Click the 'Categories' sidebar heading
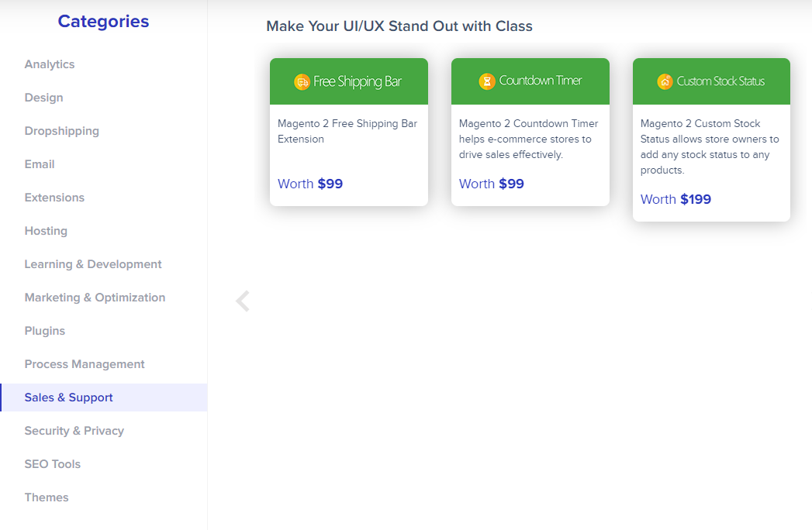Screen dimensions: 812x530 (x=104, y=21)
